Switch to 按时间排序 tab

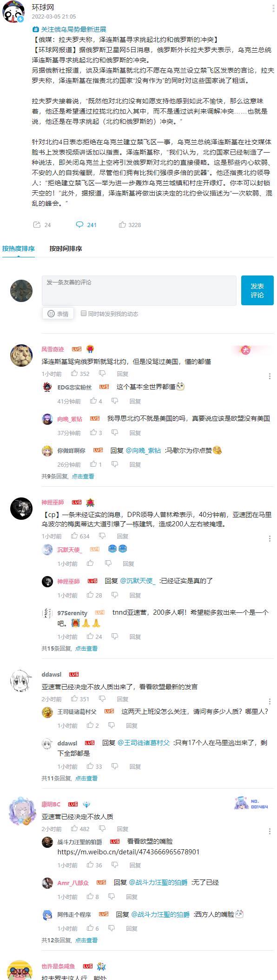(66, 248)
